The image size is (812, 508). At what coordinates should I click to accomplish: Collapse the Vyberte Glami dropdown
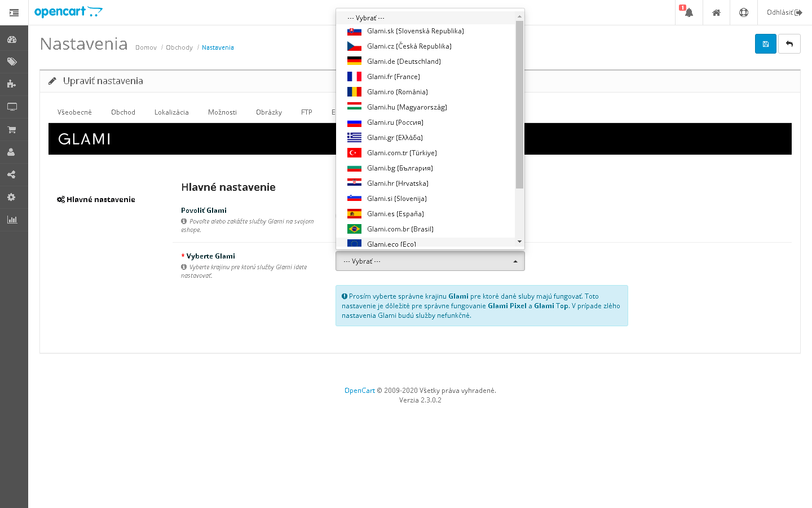[430, 261]
